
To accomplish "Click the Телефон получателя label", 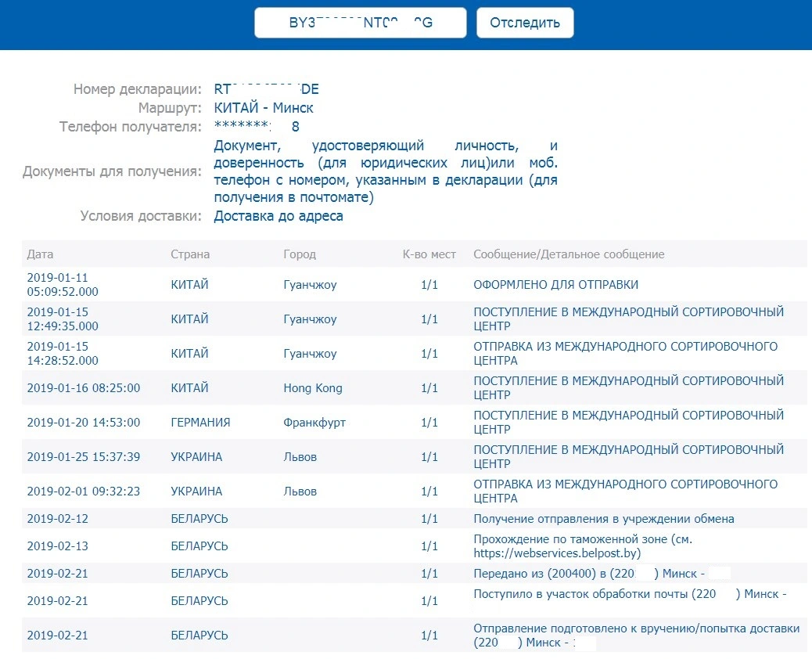I will coord(131,127).
